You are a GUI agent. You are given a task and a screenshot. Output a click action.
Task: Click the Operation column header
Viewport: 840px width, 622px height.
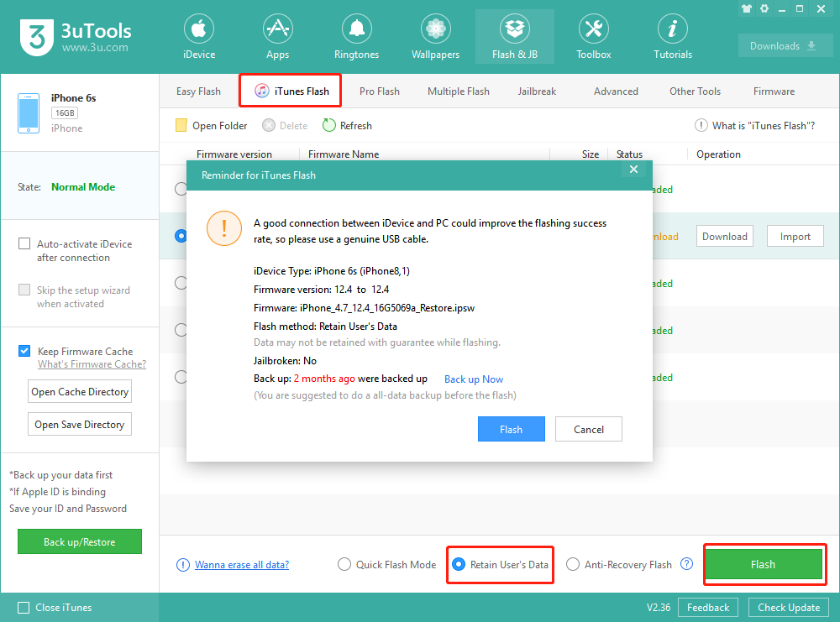tap(718, 154)
